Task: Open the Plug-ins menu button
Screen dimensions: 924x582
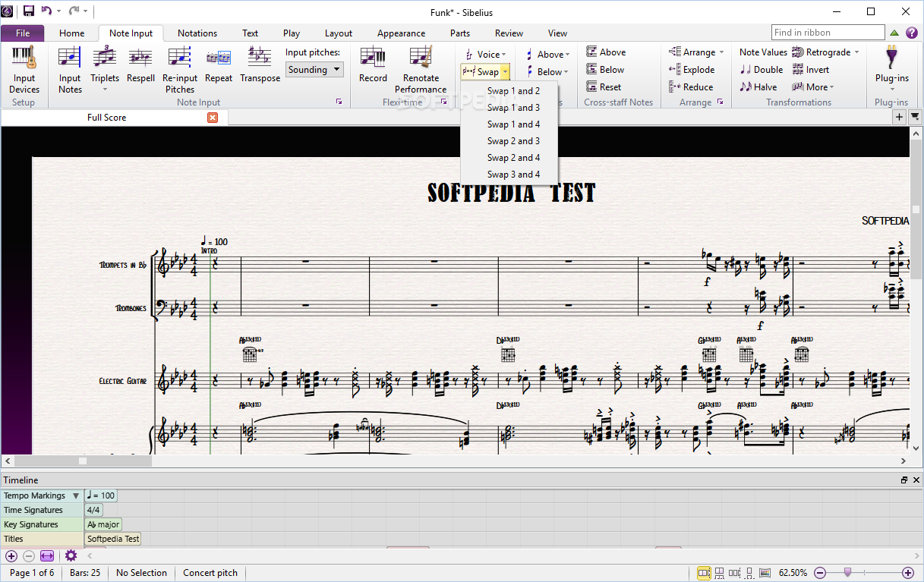Action: click(891, 67)
